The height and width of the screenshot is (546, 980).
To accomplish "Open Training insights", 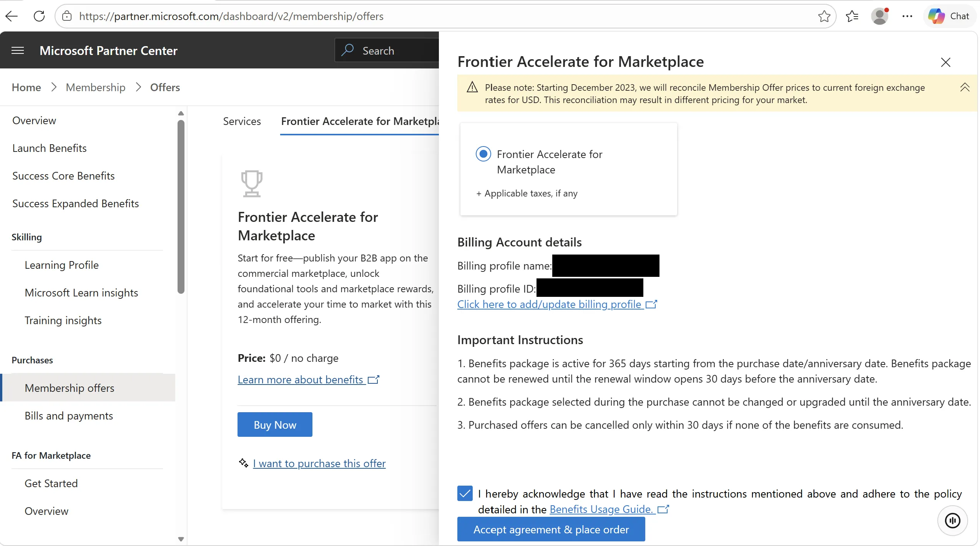I will (63, 320).
